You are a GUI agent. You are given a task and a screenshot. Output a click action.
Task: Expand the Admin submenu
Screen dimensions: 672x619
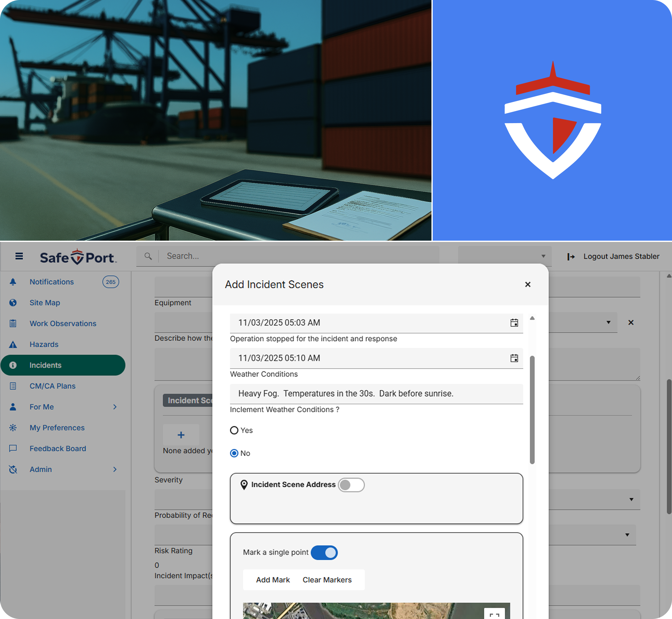(x=115, y=469)
